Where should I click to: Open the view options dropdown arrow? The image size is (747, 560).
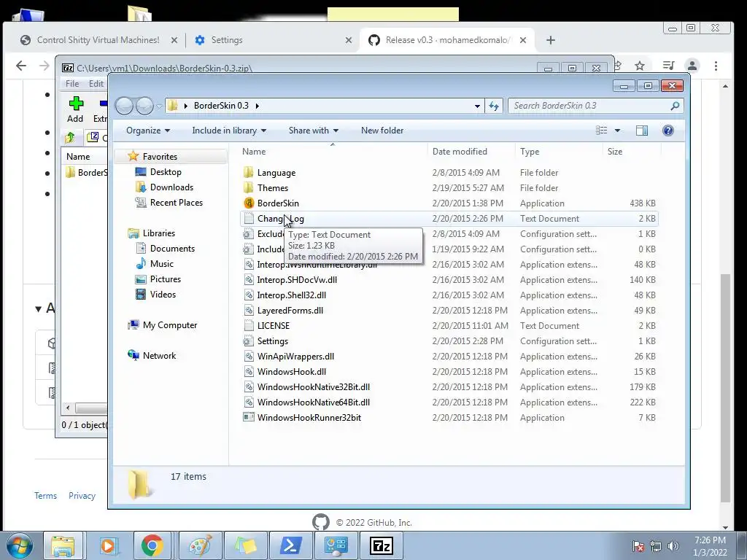pyautogui.click(x=617, y=131)
